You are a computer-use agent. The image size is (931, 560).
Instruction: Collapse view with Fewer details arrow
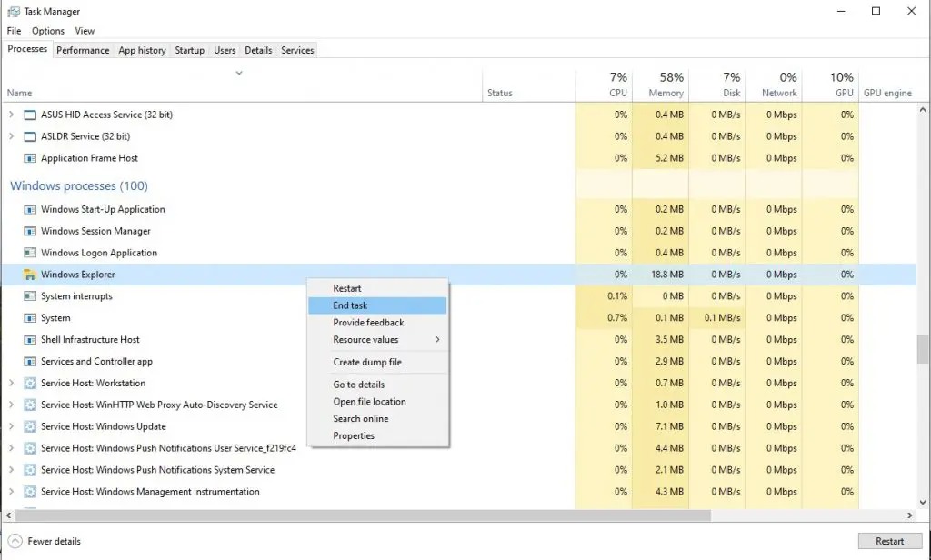[15, 541]
